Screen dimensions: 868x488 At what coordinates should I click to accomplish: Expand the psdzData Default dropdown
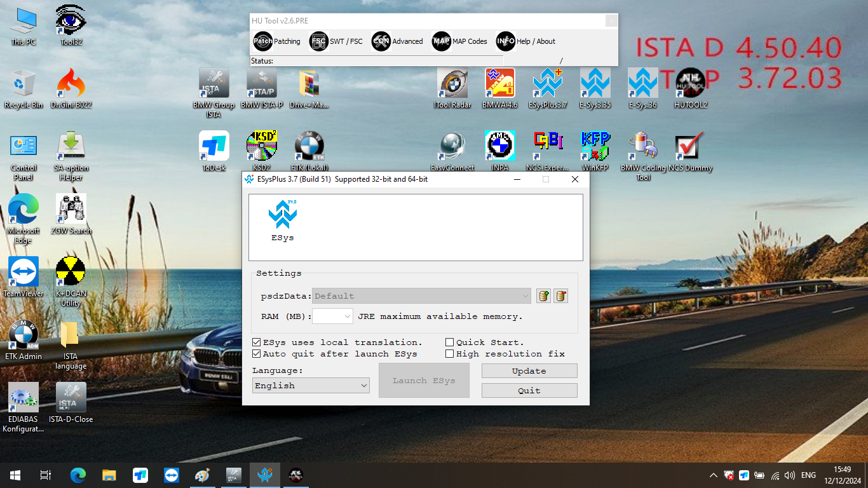[421, 296]
